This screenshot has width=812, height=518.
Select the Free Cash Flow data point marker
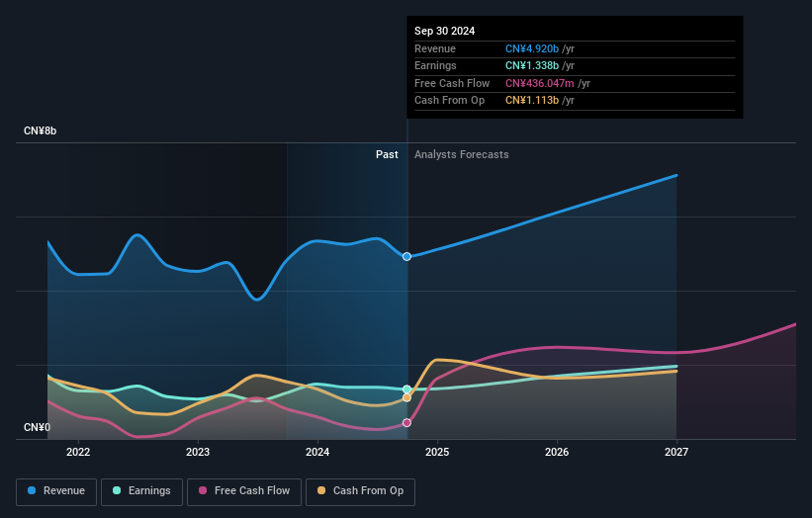click(407, 423)
